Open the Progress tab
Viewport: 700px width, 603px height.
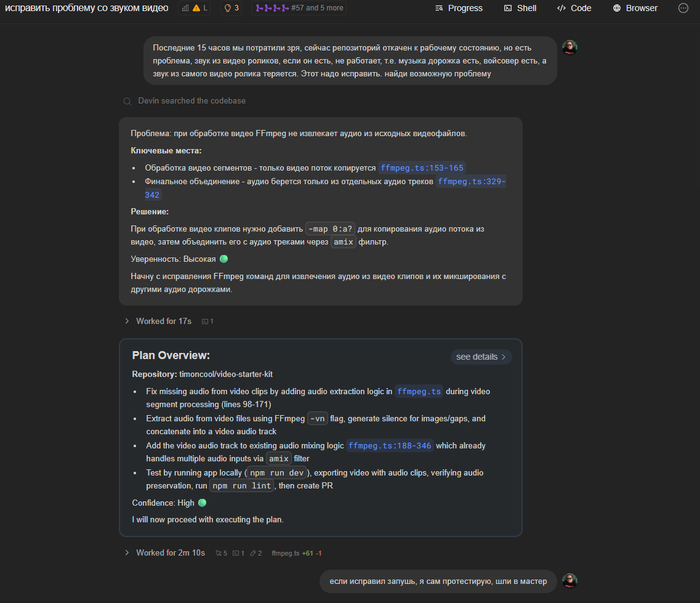coord(458,8)
